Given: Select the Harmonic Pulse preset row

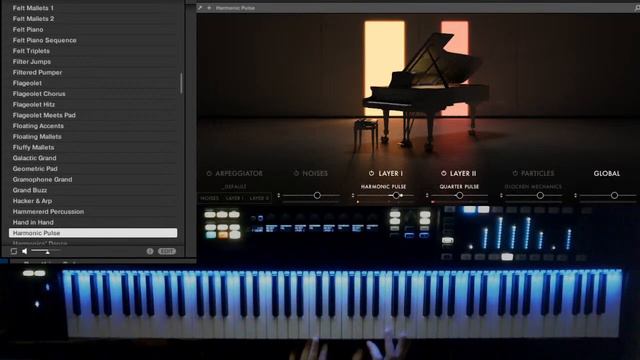Looking at the screenshot, I should point(93,233).
